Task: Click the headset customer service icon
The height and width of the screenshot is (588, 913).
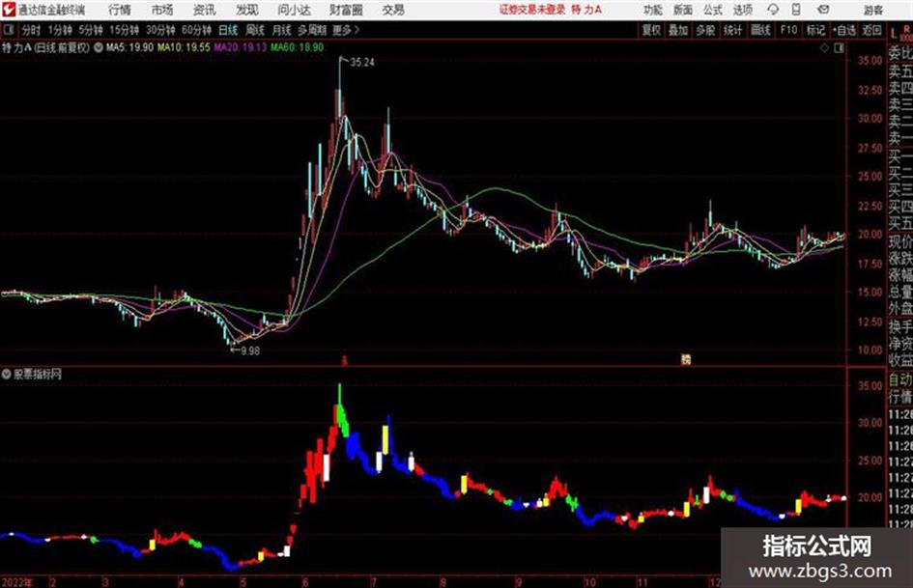Action: click(773, 10)
